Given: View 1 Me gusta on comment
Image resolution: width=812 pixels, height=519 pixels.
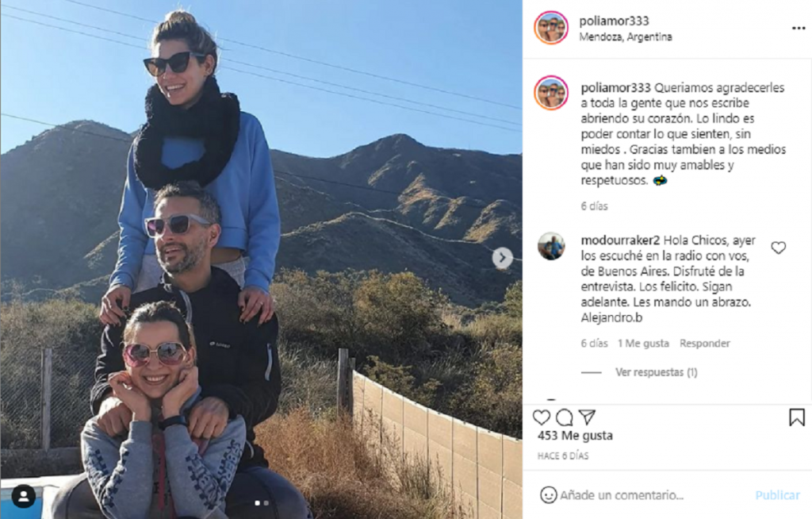Looking at the screenshot, I should click(x=643, y=344).
